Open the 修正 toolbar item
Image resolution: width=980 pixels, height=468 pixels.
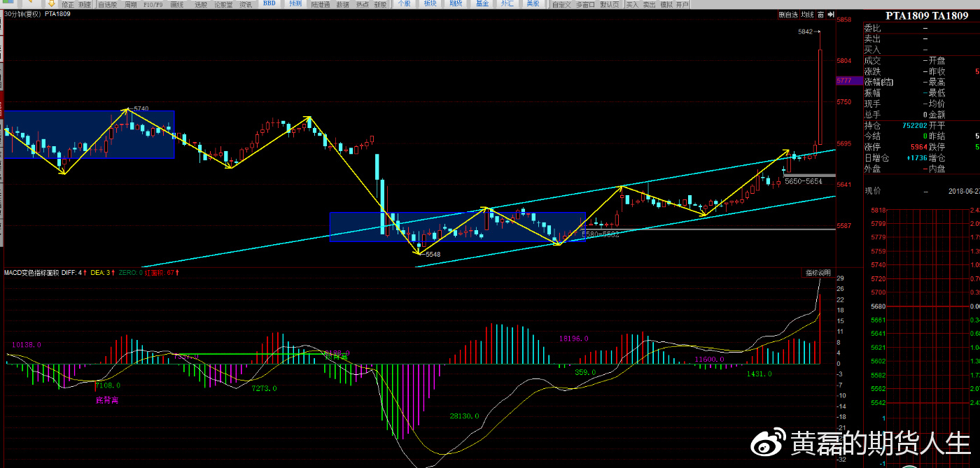(x=67, y=4)
